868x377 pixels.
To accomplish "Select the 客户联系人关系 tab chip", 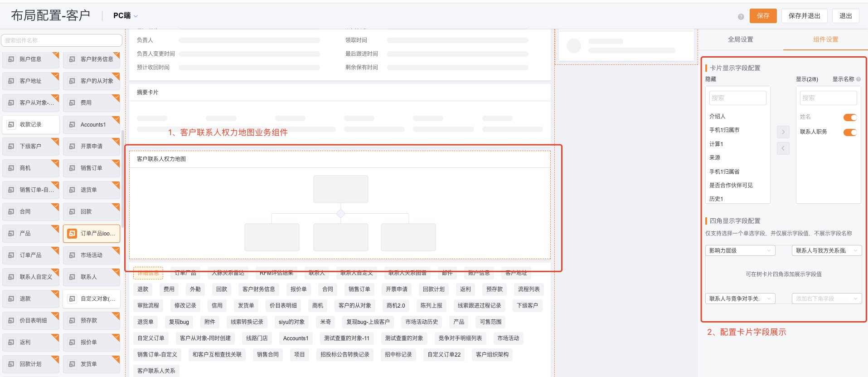I will (156, 371).
